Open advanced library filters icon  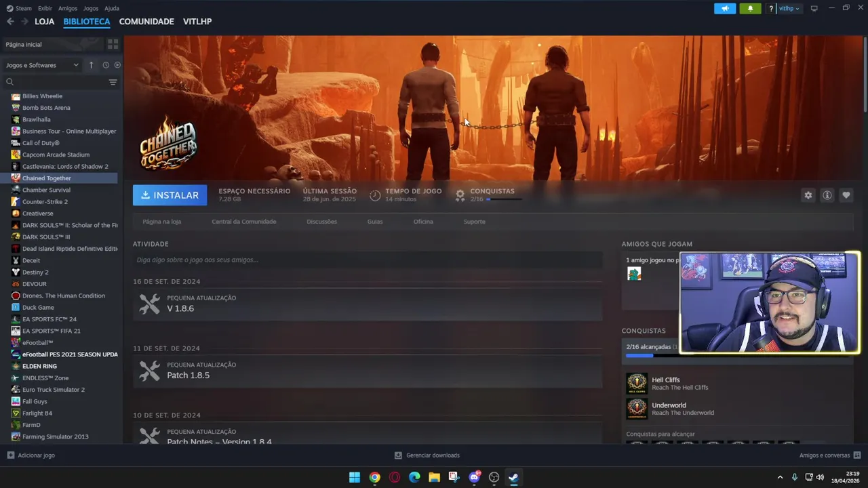tap(113, 82)
